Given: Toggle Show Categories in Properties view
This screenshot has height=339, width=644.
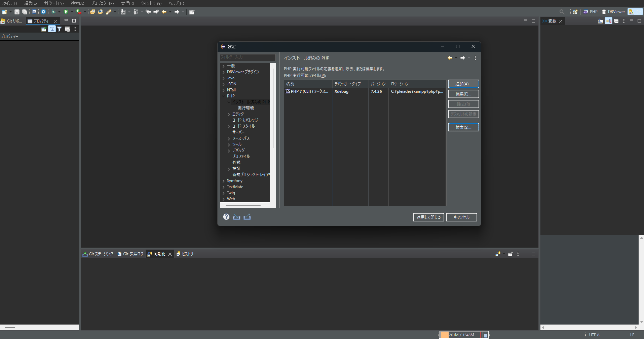Looking at the screenshot, I should click(x=52, y=29).
